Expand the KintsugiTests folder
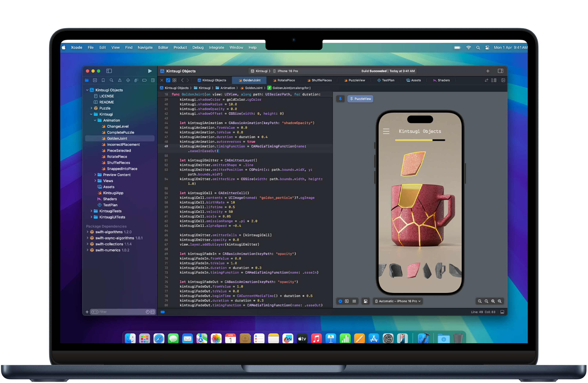The image size is (588, 383). 91,211
